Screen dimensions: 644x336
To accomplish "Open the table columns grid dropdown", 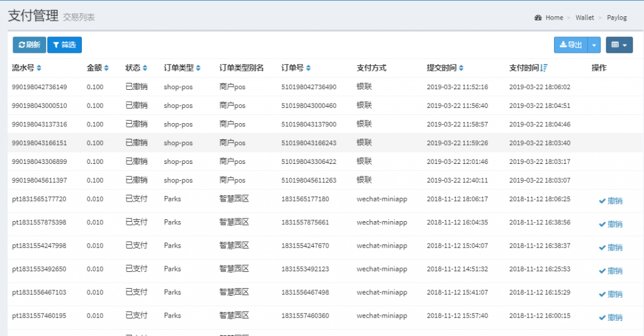I will pyautogui.click(x=619, y=45).
